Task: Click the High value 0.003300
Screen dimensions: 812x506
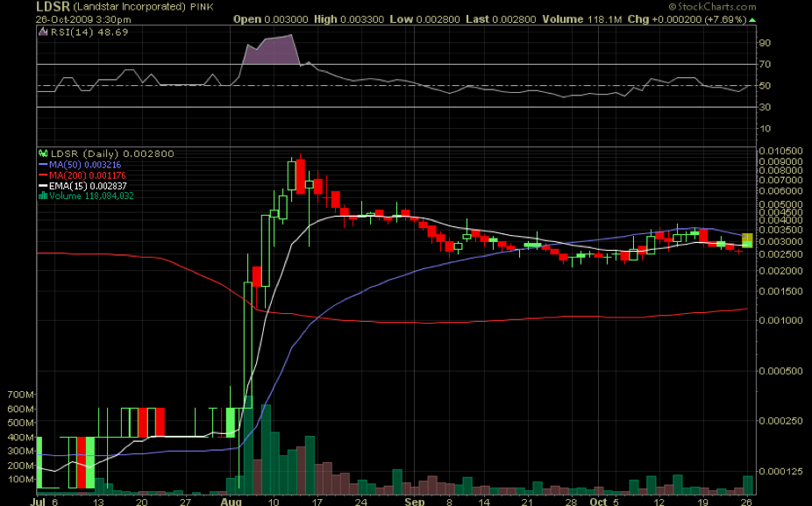Action: click(361, 19)
